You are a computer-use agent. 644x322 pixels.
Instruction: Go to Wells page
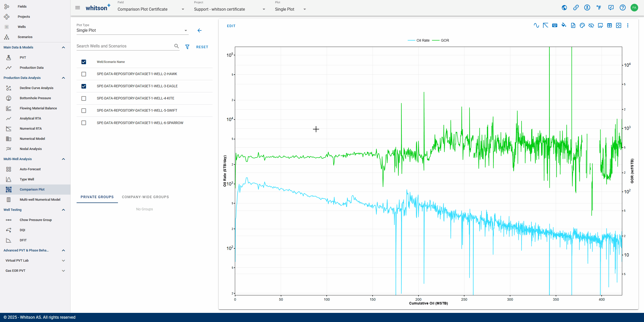(22, 27)
